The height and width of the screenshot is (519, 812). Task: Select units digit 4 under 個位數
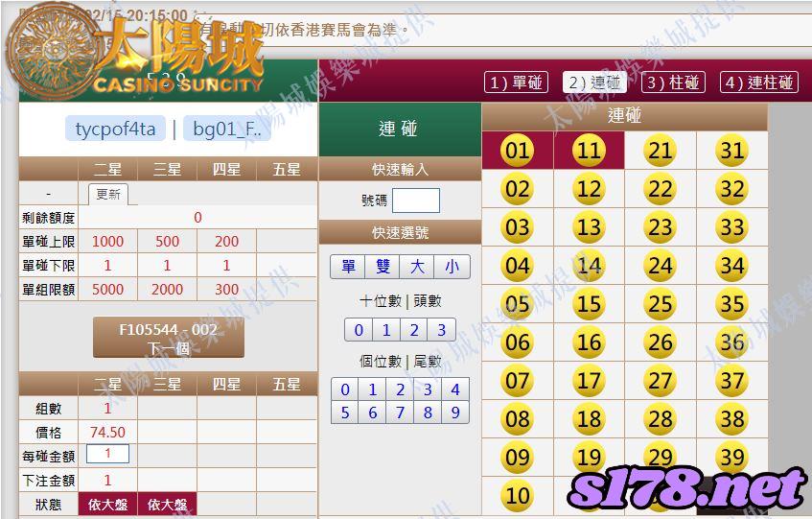pyautogui.click(x=455, y=389)
